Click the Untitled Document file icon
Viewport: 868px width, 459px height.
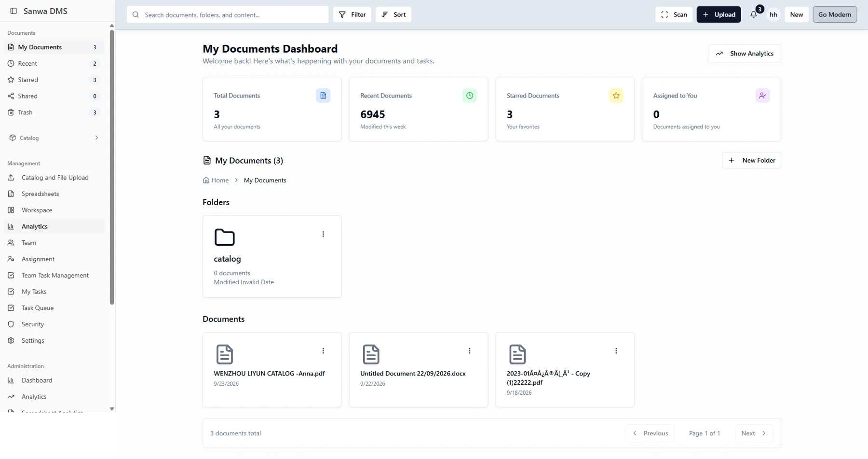(371, 354)
